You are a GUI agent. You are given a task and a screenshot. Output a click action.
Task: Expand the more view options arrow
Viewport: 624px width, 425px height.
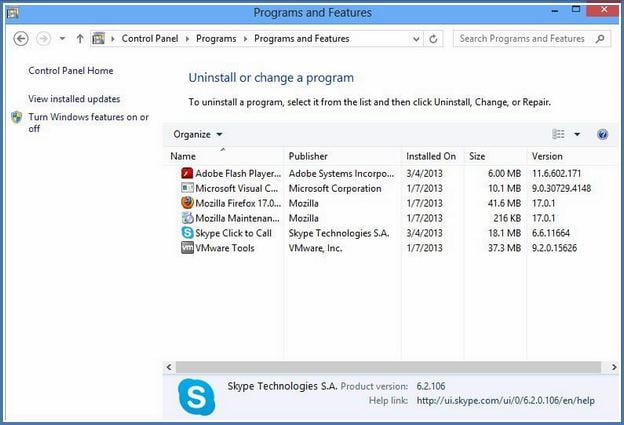tap(577, 135)
